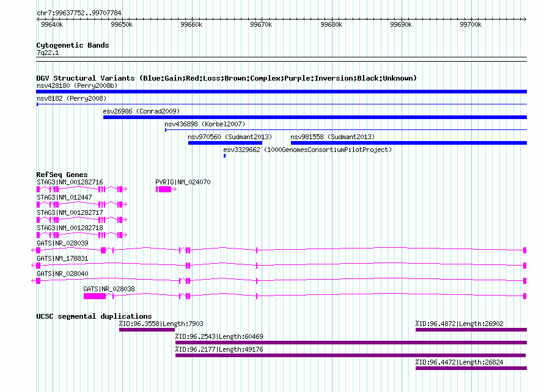Image resolution: width=544 pixels, height=392 pixels.
Task: Click the 99680k ruler tick label
Action: click(x=331, y=24)
